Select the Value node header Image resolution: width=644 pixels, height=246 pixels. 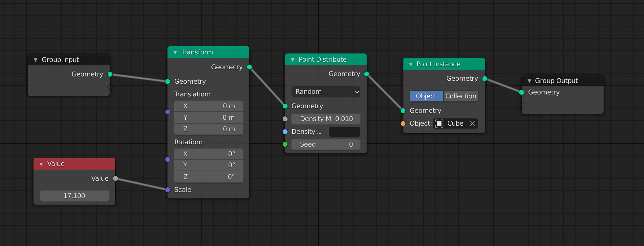(75, 164)
